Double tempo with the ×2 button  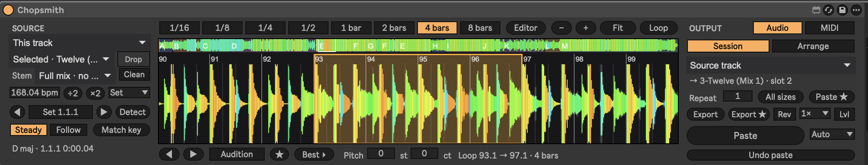[x=95, y=93]
